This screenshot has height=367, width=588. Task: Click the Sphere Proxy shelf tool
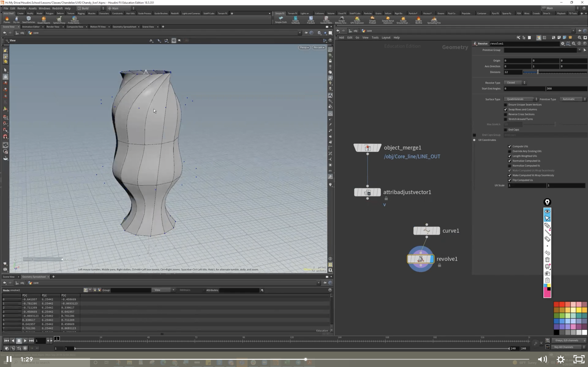[x=59, y=19]
